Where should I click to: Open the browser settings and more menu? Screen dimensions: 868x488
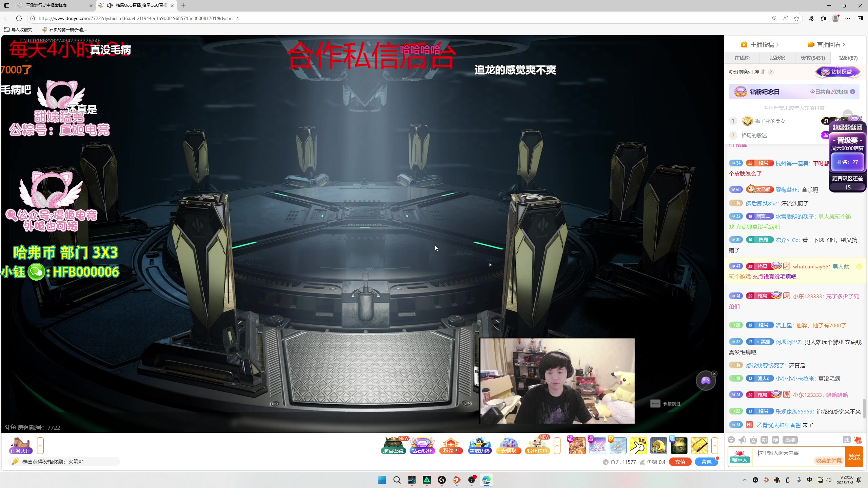tap(848, 18)
